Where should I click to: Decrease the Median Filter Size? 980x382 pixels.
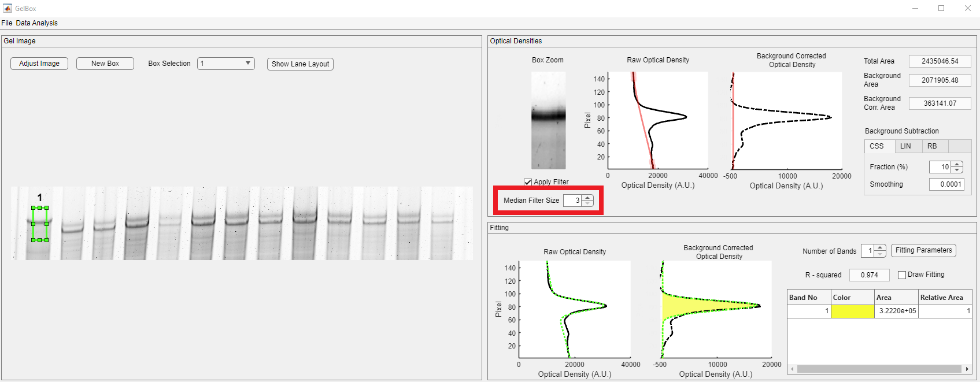click(588, 203)
